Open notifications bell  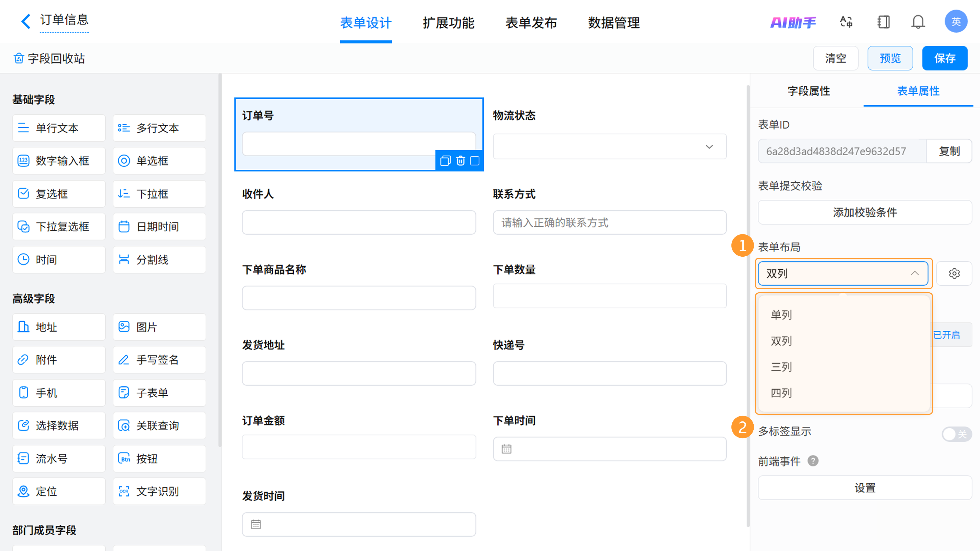(918, 22)
